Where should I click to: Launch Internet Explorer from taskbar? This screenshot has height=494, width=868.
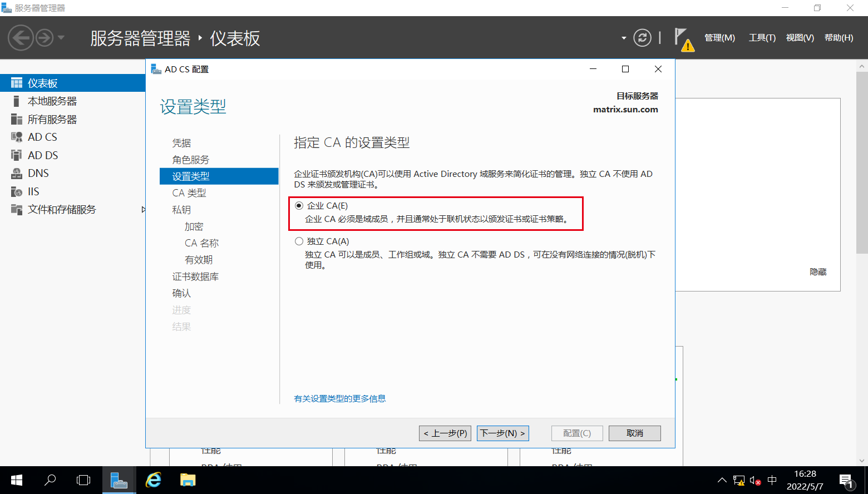(154, 480)
